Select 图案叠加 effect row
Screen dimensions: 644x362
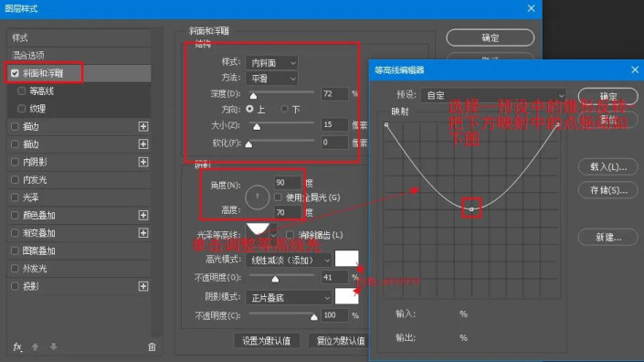(79, 250)
